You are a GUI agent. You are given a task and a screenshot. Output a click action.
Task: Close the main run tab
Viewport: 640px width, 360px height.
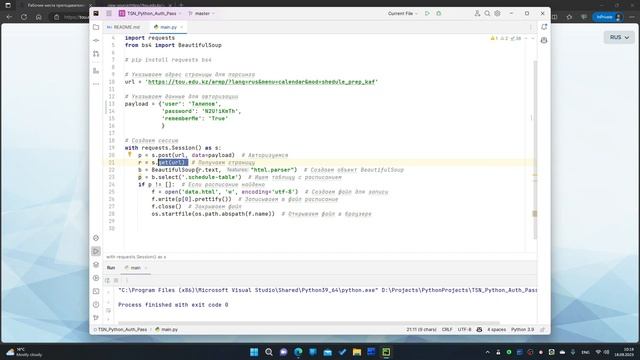click(x=146, y=268)
